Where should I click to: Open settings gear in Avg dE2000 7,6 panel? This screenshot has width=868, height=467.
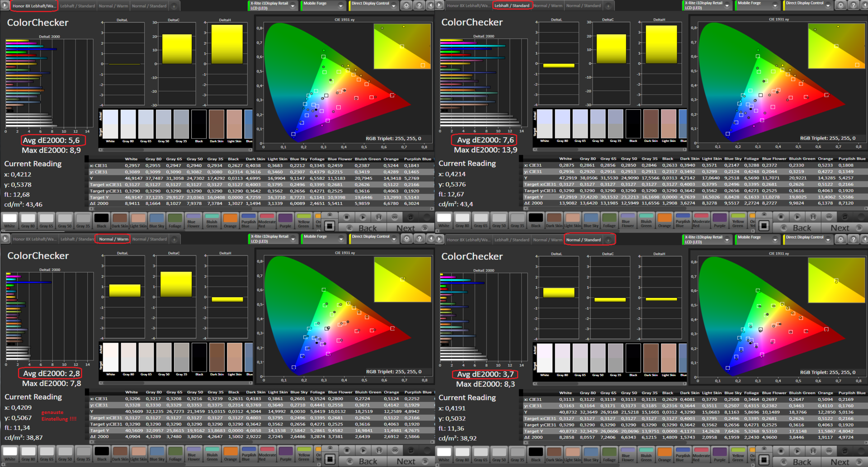click(x=840, y=5)
